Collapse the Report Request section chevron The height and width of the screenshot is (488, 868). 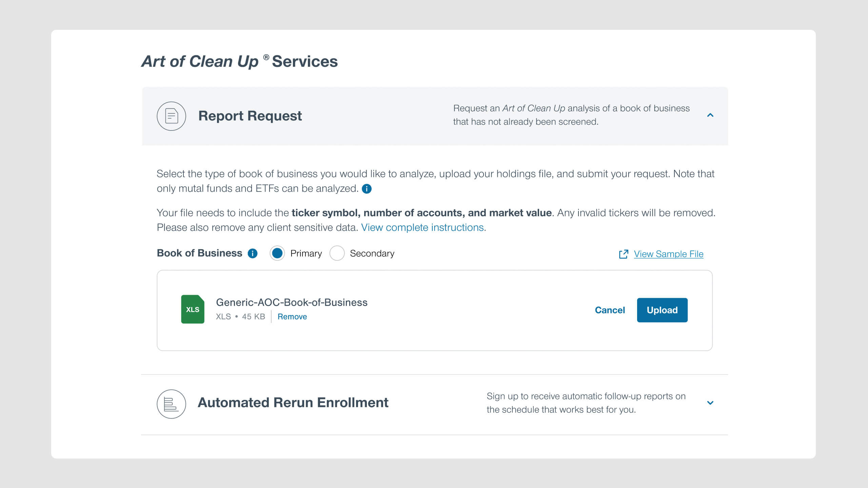point(710,115)
